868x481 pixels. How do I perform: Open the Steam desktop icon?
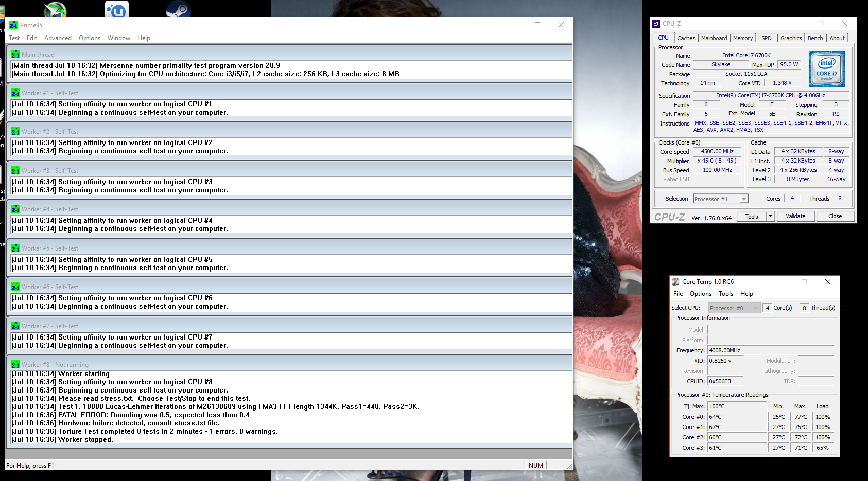(x=179, y=9)
